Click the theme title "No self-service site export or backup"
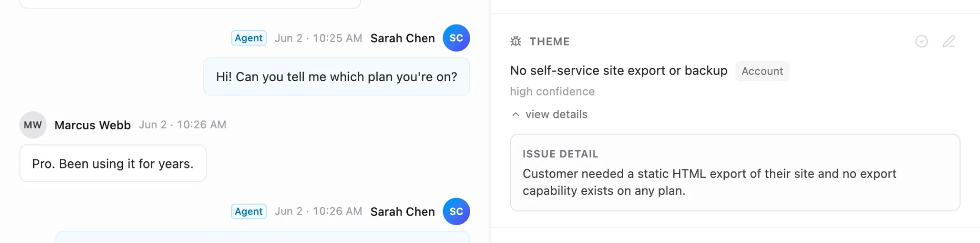The image size is (980, 243). pos(619,70)
